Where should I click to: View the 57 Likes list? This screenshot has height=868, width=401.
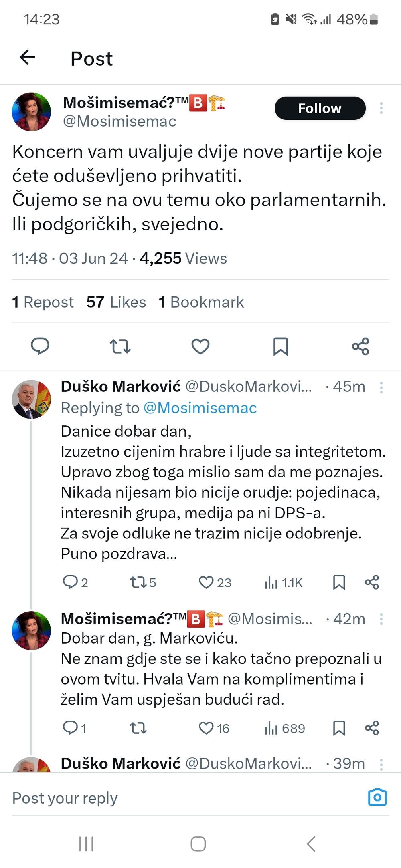(116, 302)
